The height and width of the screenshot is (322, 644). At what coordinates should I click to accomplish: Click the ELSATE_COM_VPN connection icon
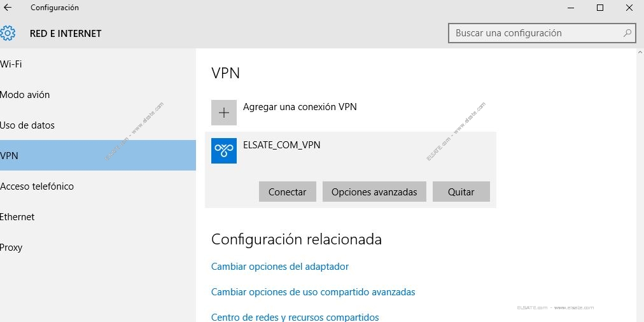pyautogui.click(x=224, y=151)
